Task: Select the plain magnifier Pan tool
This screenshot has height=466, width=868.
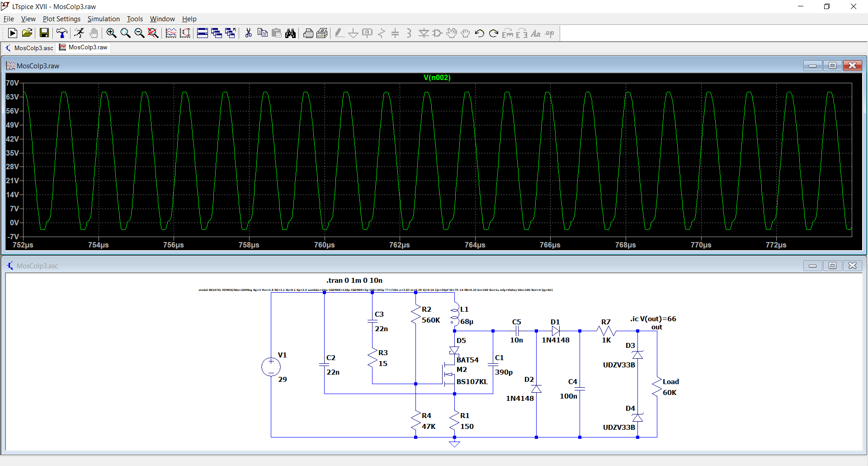Action: pyautogui.click(x=125, y=33)
